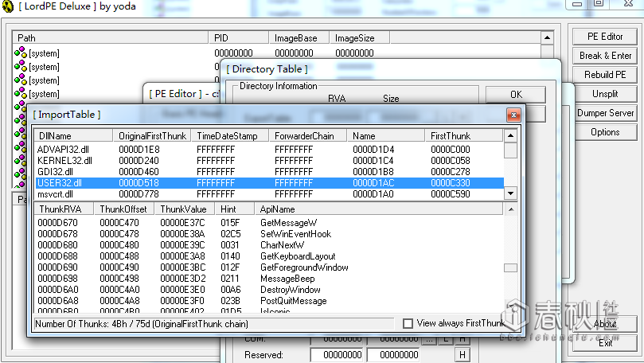Click the PID column header

click(x=239, y=37)
